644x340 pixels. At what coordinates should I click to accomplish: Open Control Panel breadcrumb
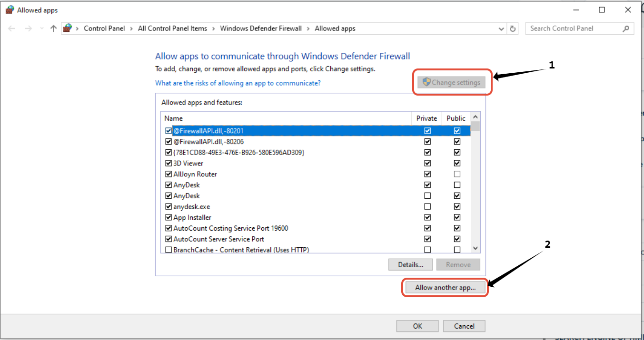(104, 29)
